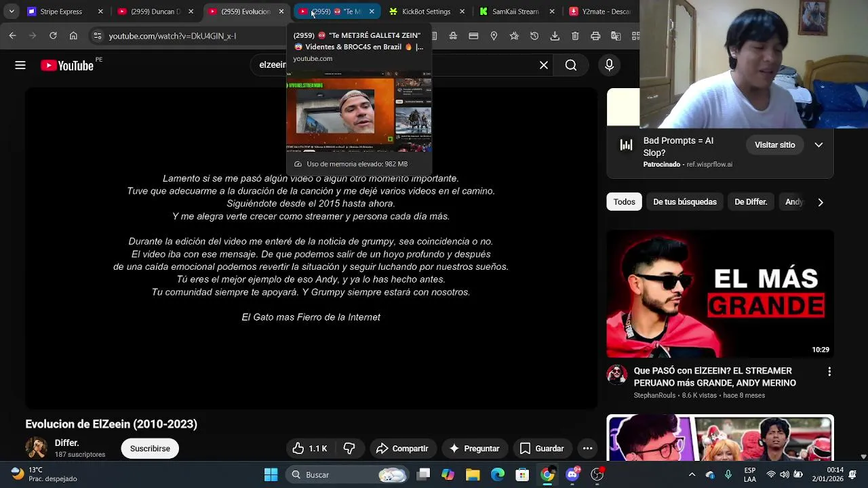This screenshot has height=488, width=868.
Task: Go back in the browser
Action: click(x=12, y=36)
